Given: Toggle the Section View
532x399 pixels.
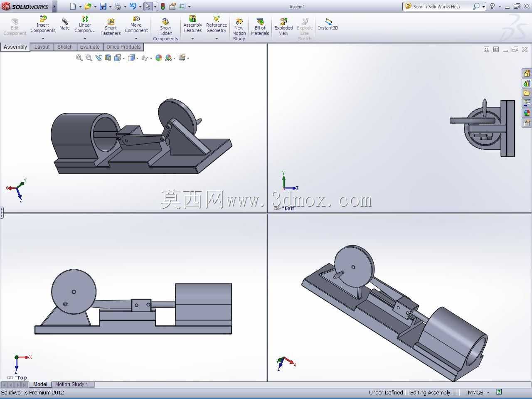Looking at the screenshot, I should (108, 58).
